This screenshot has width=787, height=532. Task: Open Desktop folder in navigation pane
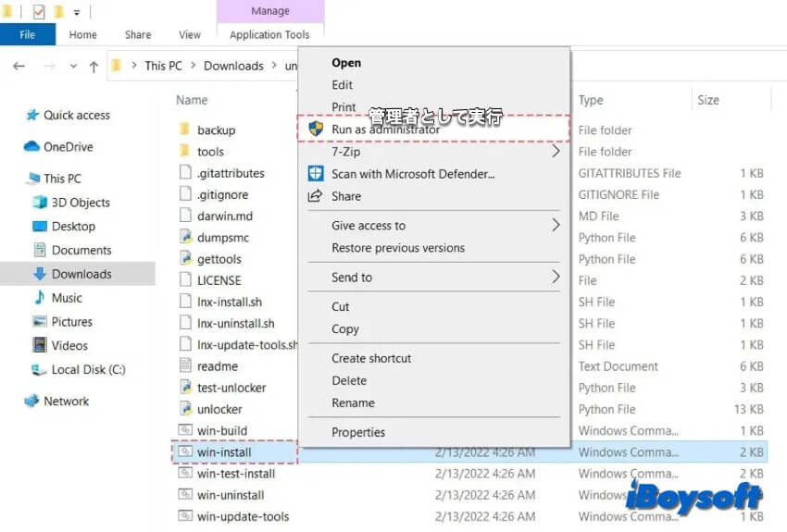click(73, 226)
